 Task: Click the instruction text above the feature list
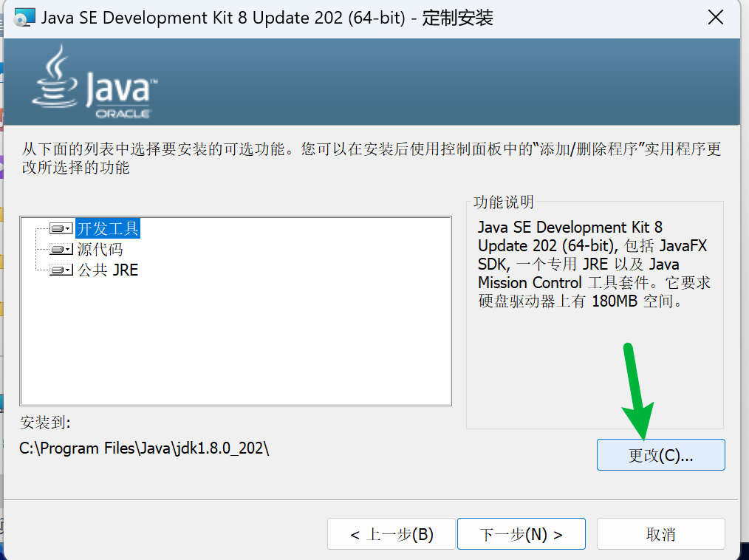point(369,158)
